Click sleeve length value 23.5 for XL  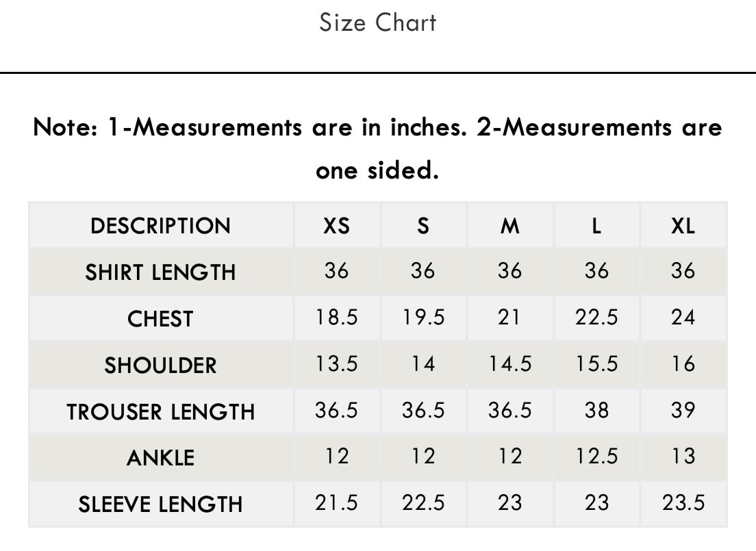point(683,503)
